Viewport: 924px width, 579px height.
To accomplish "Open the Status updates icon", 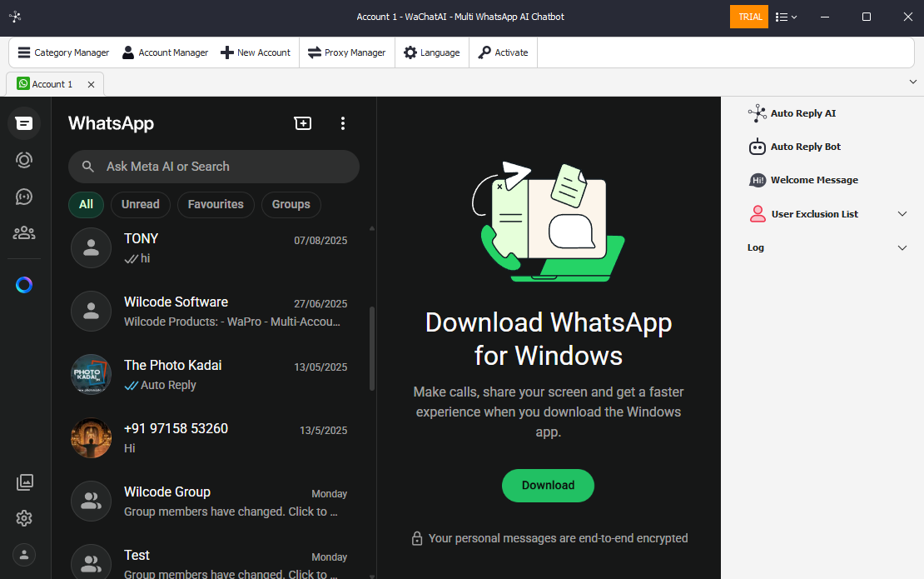I will tap(23, 160).
